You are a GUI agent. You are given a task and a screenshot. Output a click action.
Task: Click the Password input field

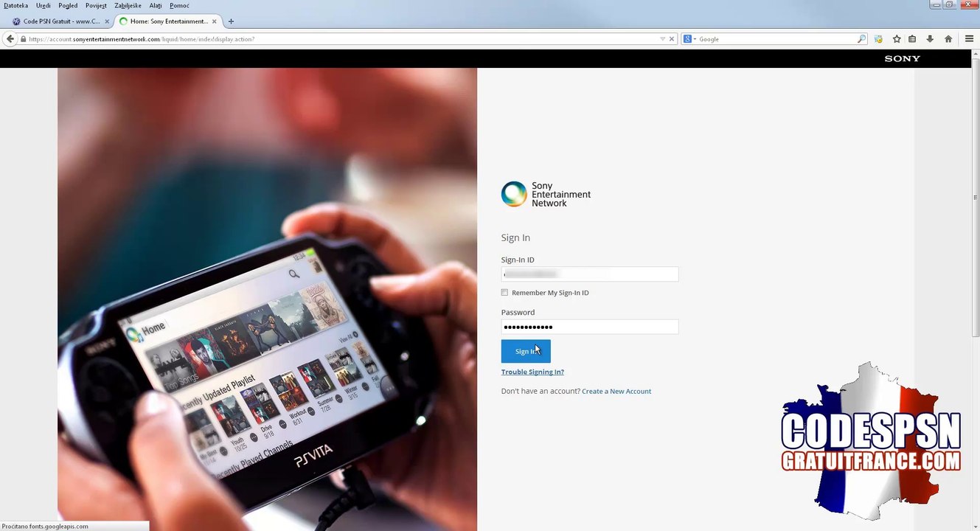590,327
